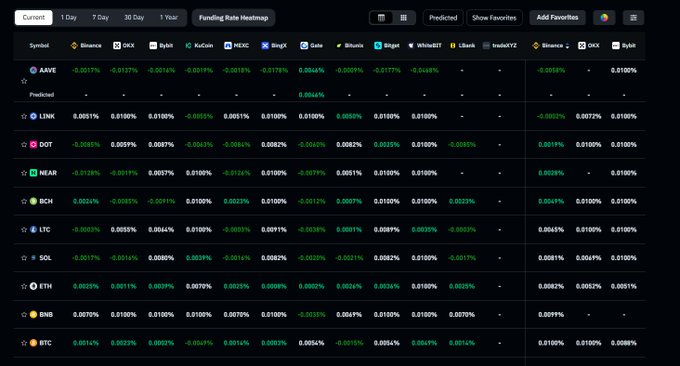Click the BTC coin icon
Viewport: 680px width, 366px height.
tap(33, 343)
